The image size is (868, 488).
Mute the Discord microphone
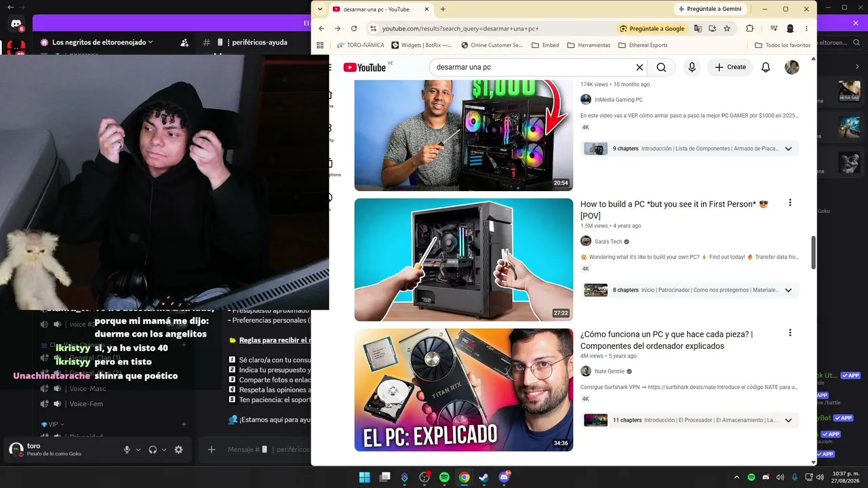(127, 449)
